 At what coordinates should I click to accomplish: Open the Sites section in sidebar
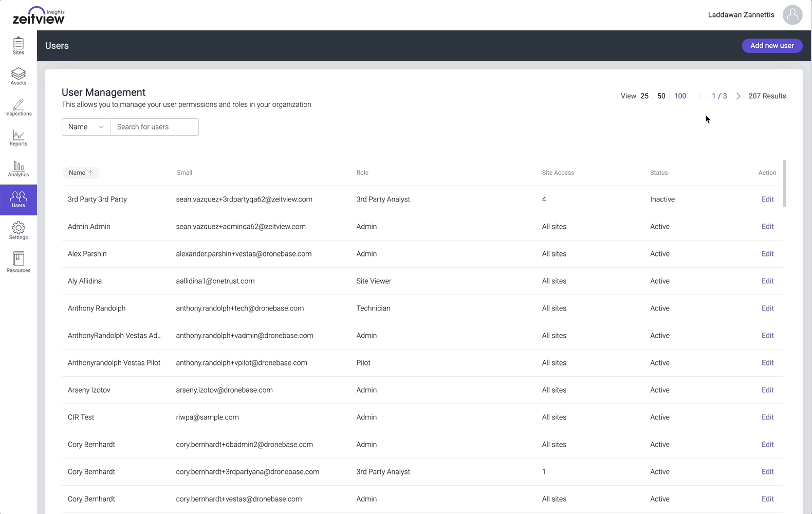point(19,46)
